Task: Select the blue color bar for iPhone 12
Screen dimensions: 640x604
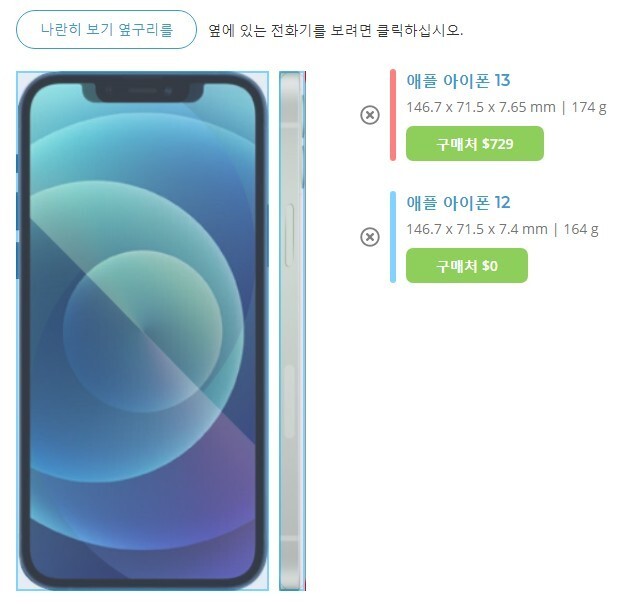Action: coord(393,237)
